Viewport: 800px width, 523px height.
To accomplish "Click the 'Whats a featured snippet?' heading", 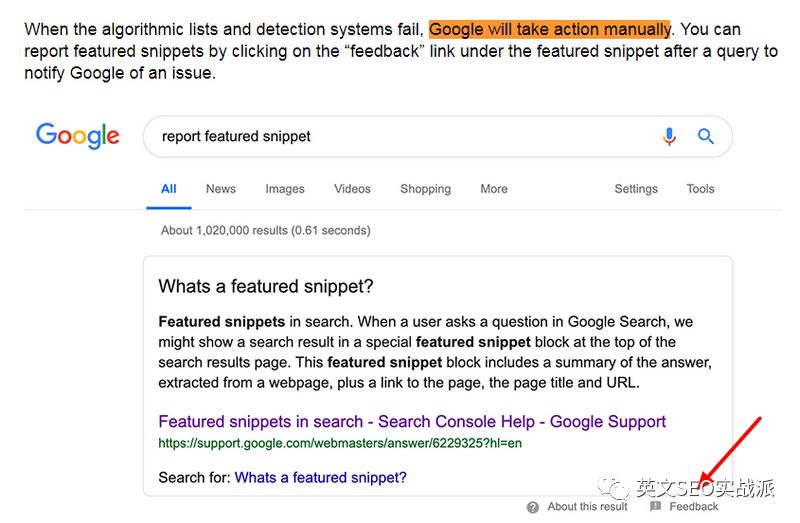I will coord(266,287).
